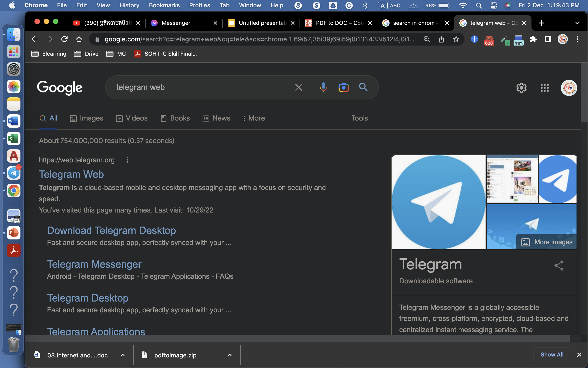The width and height of the screenshot is (588, 368).
Task: Bookmark this page with star icon
Action: 456,39
